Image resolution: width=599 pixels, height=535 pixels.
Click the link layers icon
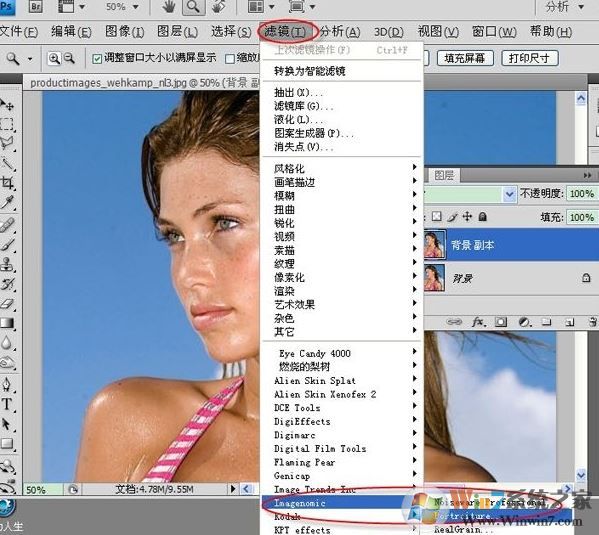pyautogui.click(x=454, y=322)
